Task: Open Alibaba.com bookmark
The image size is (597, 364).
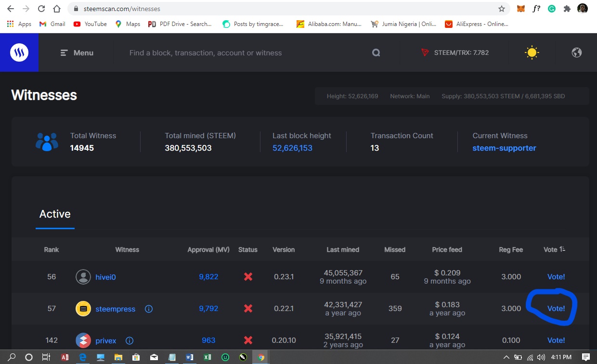Action: 329,24
